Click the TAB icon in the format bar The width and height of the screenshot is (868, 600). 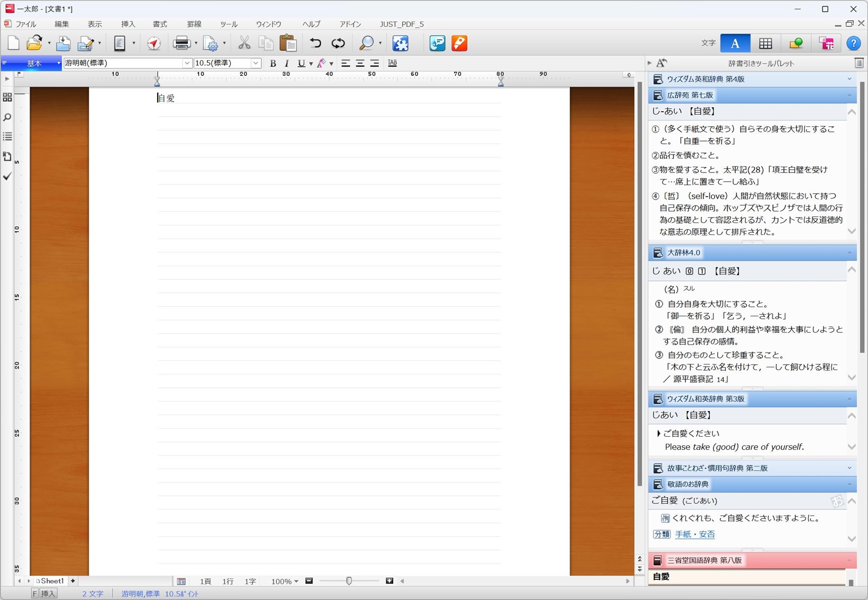(392, 63)
